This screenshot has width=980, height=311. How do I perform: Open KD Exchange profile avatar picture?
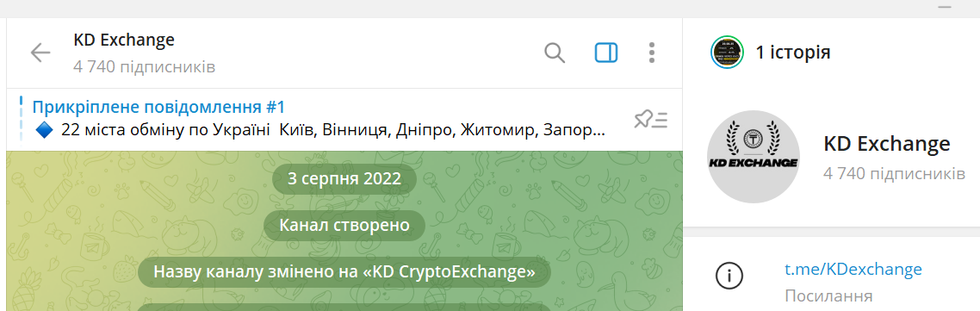pyautogui.click(x=754, y=157)
